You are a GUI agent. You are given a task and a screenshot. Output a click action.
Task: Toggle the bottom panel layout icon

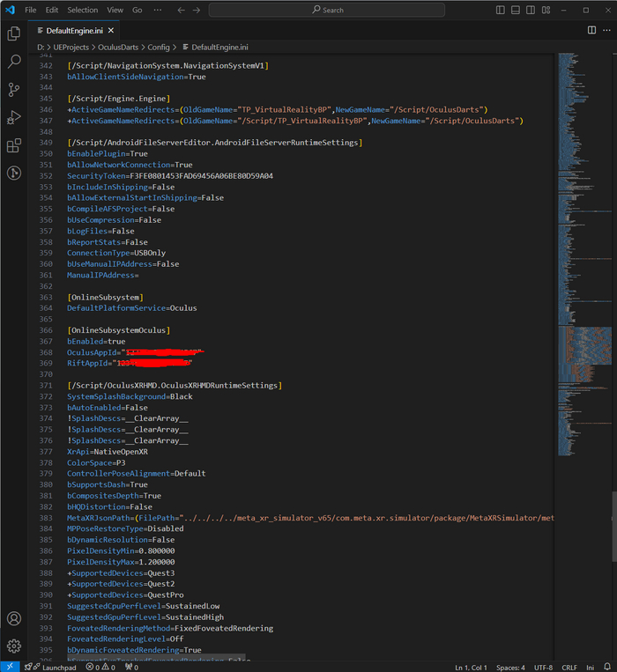click(516, 10)
